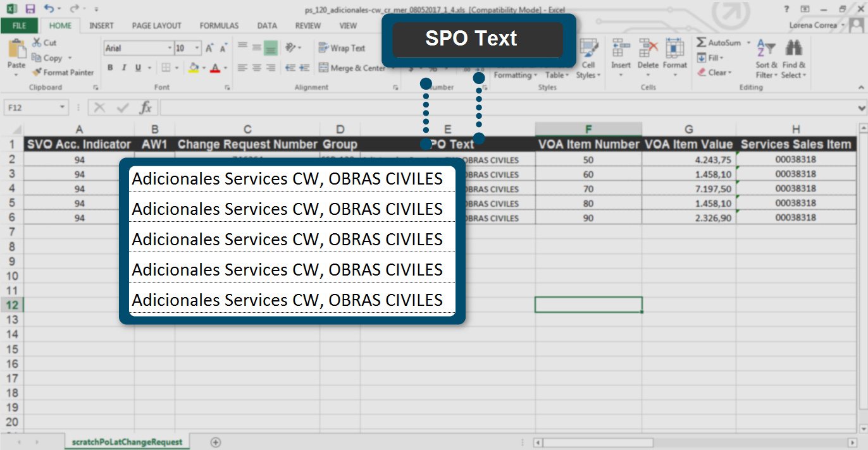868x450 pixels.
Task: Click the Insert cells icon
Action: click(x=621, y=49)
